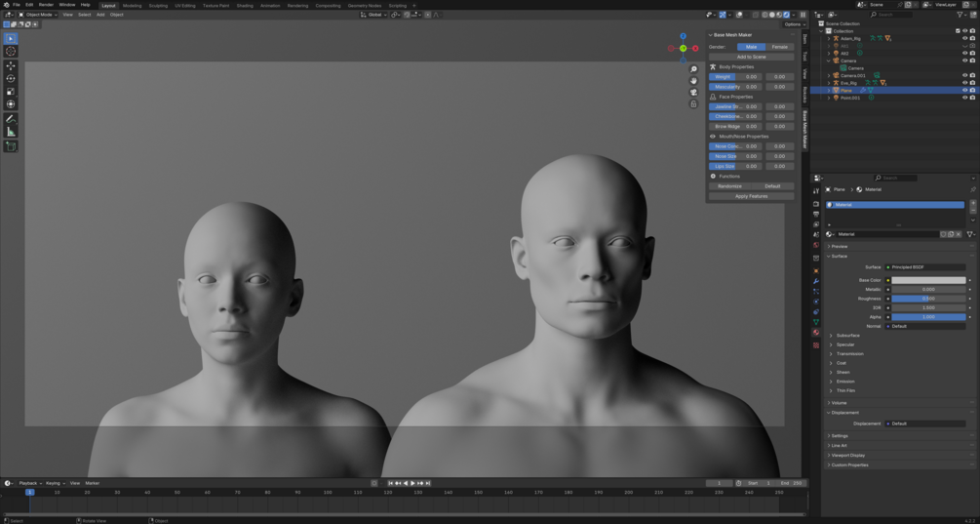Click the 3D Cursor tool
This screenshot has height=524, width=980.
pos(11,51)
